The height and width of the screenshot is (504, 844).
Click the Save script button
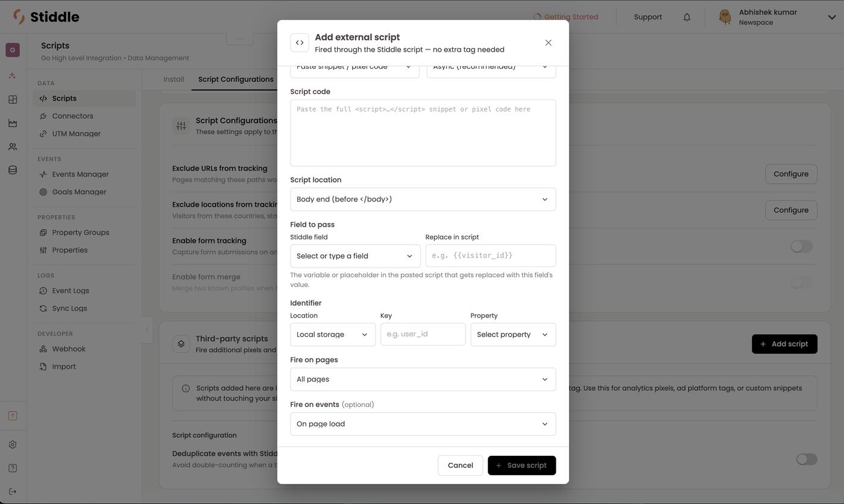pos(521,465)
